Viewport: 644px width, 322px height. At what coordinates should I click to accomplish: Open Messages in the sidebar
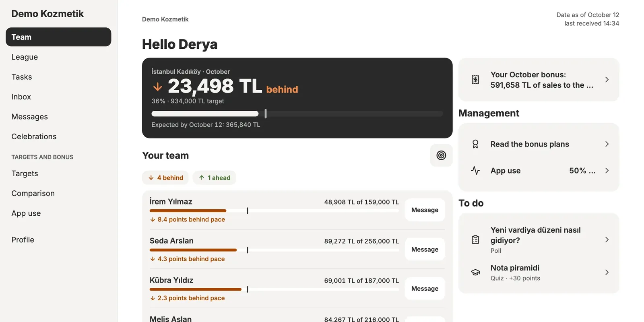point(58,117)
